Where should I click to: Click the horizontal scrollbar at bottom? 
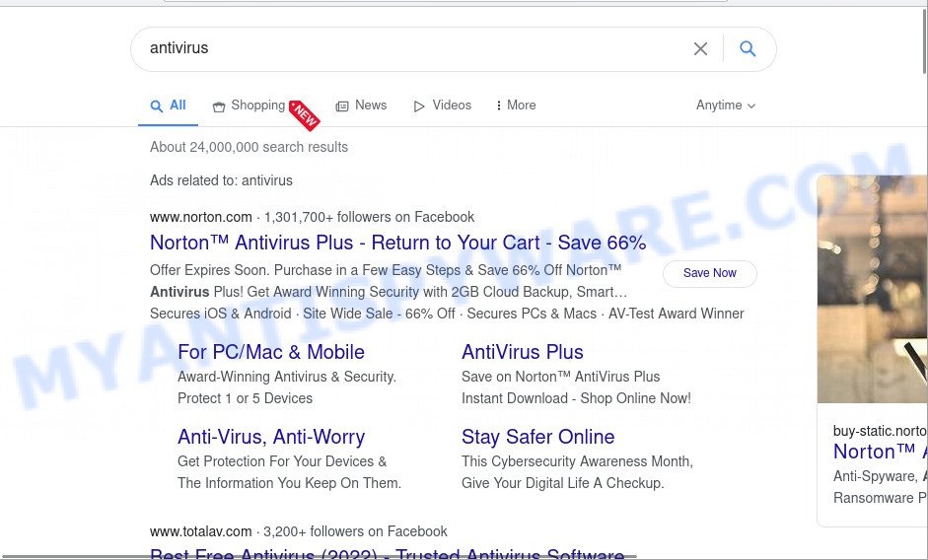click(320, 556)
